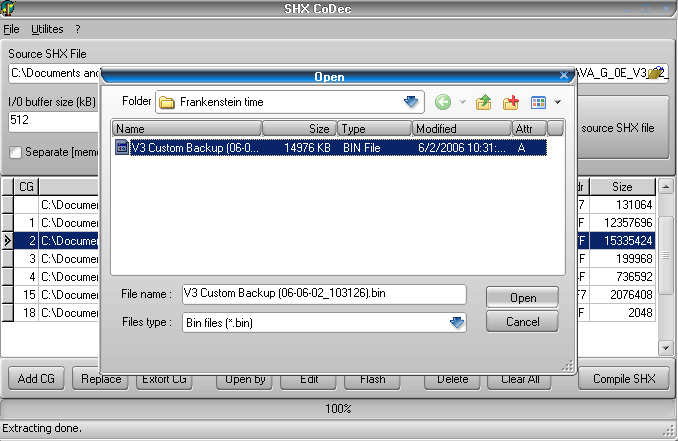Click the source SHX file button
This screenshot has height=441, width=678.
click(x=623, y=128)
